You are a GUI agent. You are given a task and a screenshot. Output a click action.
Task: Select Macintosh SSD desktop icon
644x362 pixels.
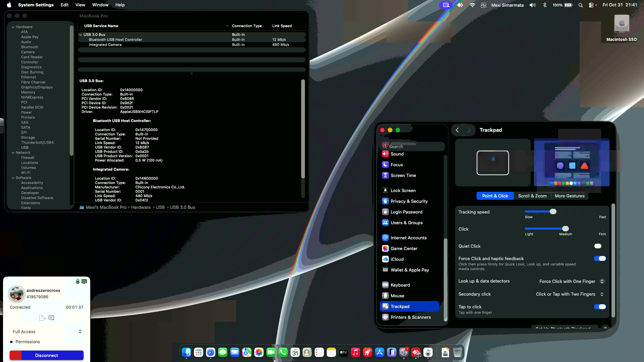tap(622, 28)
